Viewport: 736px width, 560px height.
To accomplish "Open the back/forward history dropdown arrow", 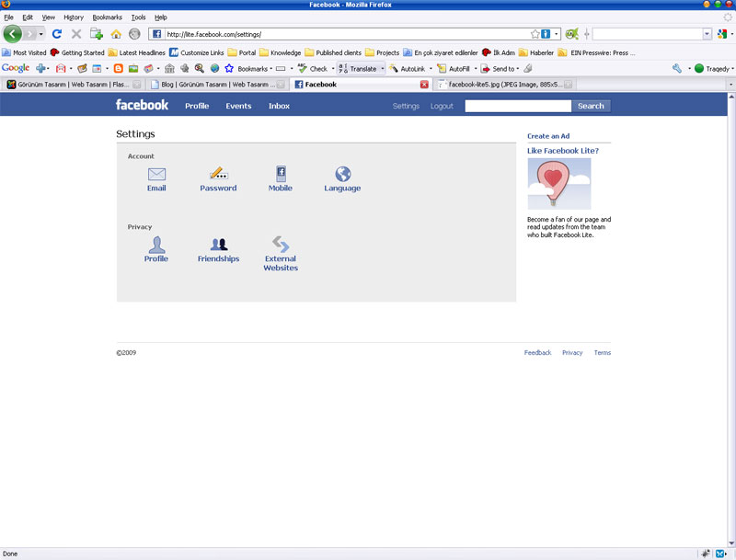I will (40, 34).
